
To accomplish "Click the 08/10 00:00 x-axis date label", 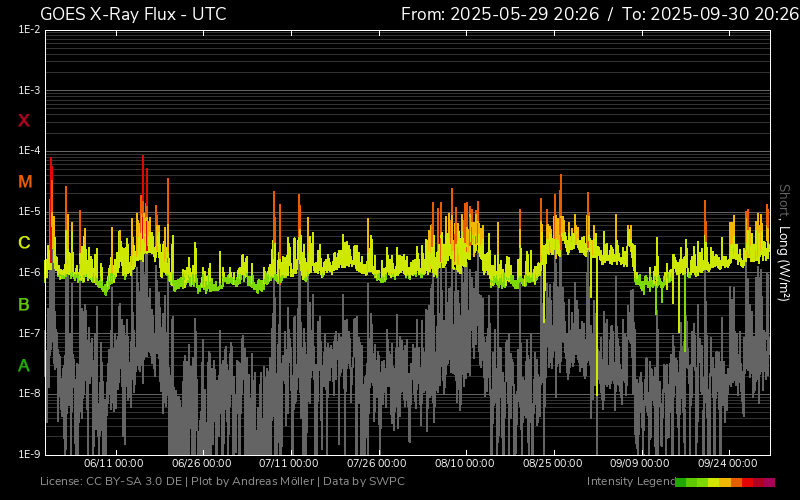I will pos(464,463).
